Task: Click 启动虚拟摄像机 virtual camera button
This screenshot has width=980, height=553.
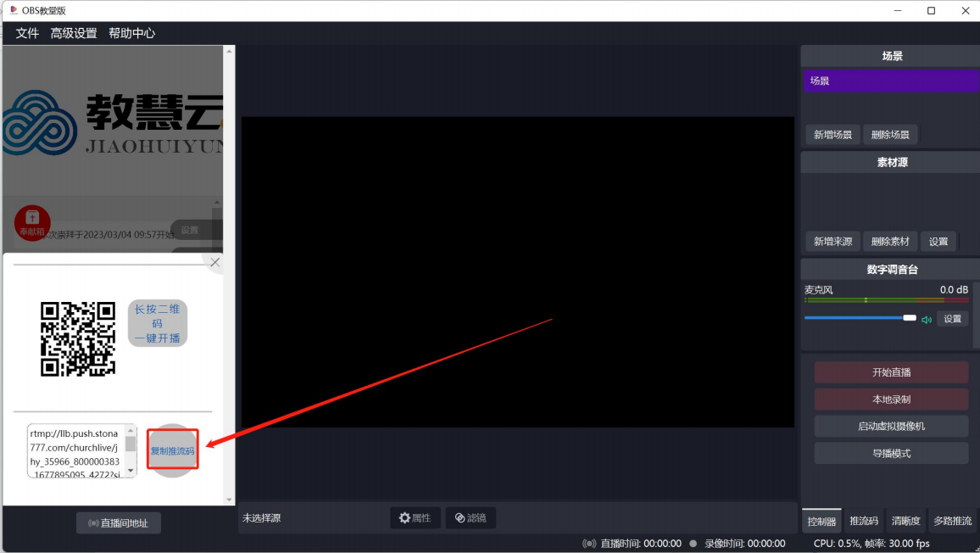Action: click(x=891, y=426)
